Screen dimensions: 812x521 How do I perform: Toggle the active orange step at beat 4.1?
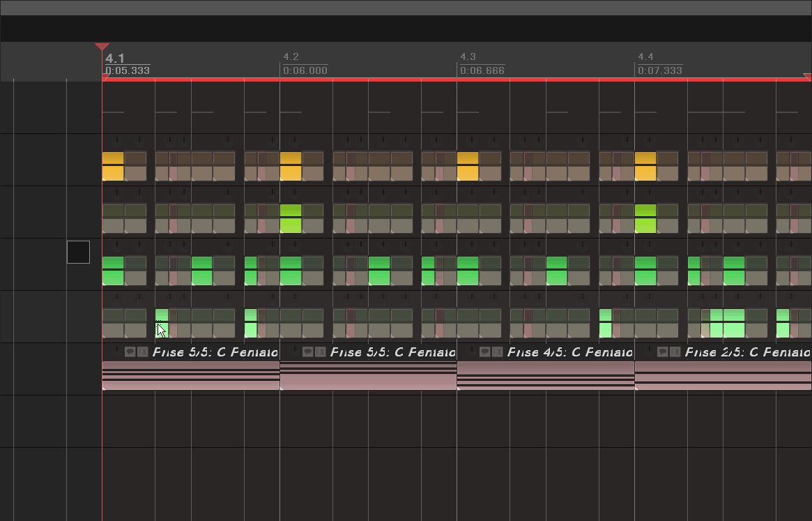(113, 166)
